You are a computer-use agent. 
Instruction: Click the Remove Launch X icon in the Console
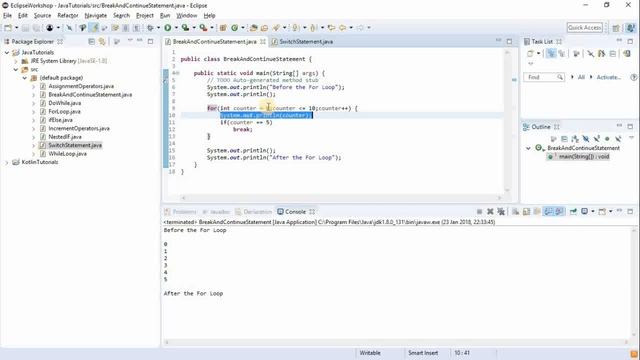tap(490, 211)
